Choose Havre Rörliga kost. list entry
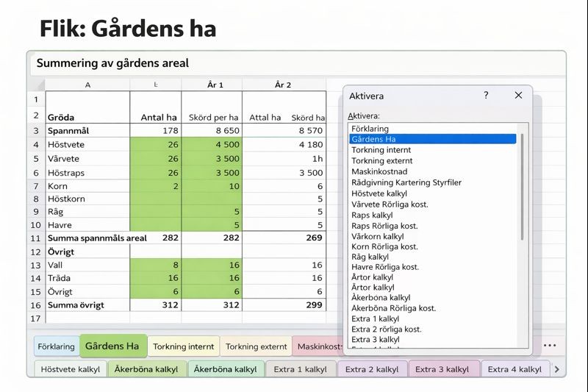The width and height of the screenshot is (588, 392). [x=384, y=267]
